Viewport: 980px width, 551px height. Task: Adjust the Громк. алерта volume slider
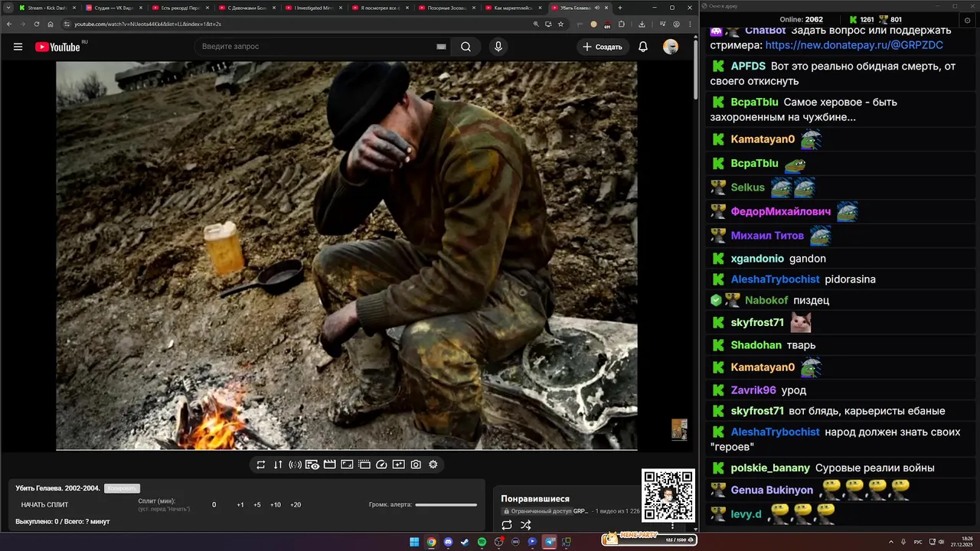coord(446,505)
